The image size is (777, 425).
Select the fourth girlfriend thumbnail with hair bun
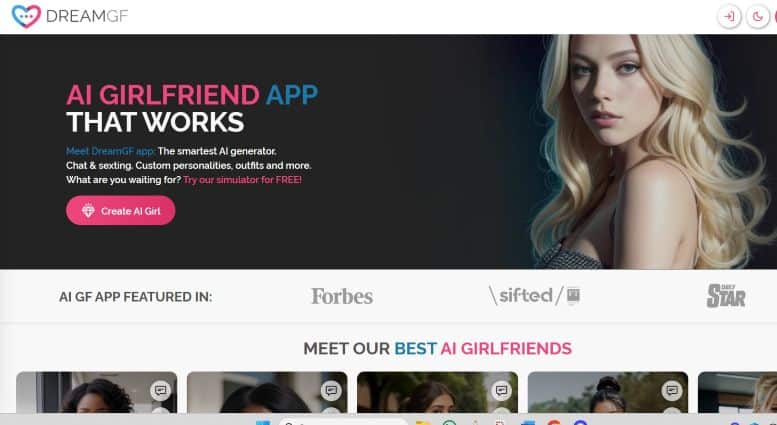(608, 392)
